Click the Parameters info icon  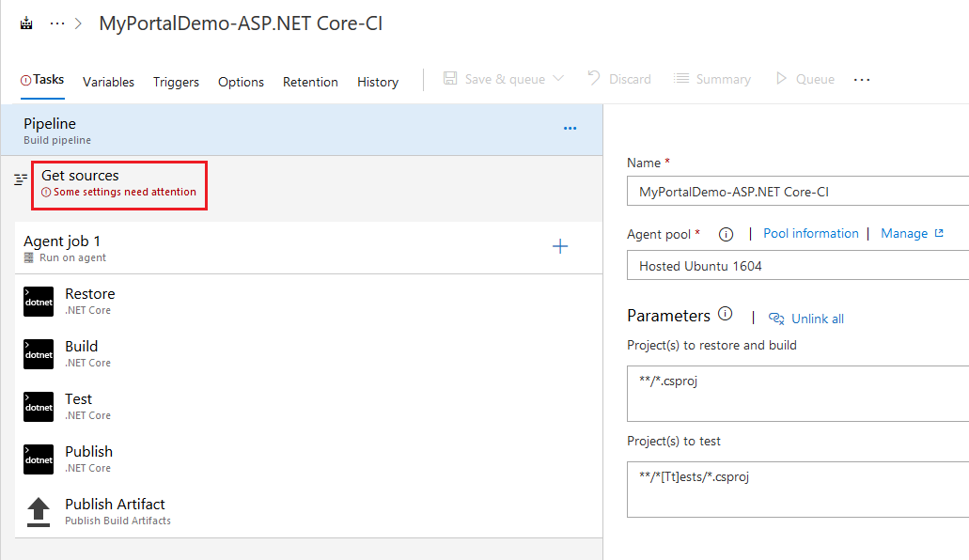pyautogui.click(x=725, y=314)
